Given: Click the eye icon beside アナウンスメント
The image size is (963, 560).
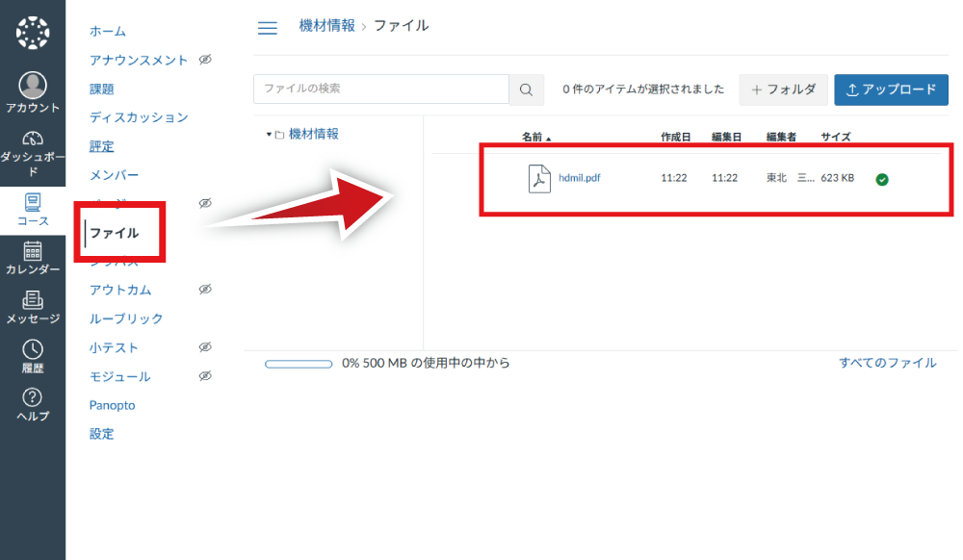Looking at the screenshot, I should [x=204, y=60].
